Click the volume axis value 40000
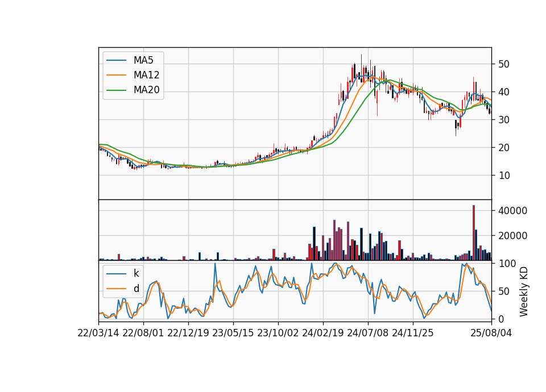 (x=512, y=211)
